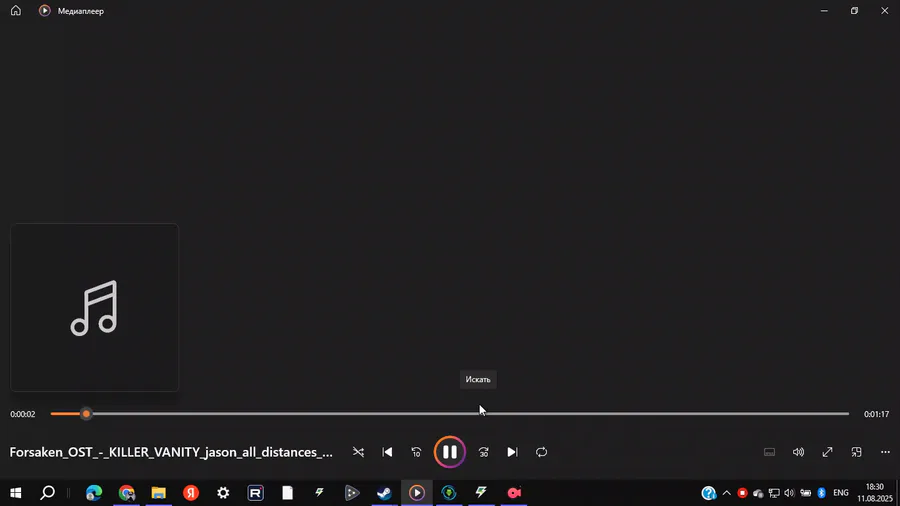Viewport: 900px width, 506px height.
Task: Open the mini player view
Action: 856,452
